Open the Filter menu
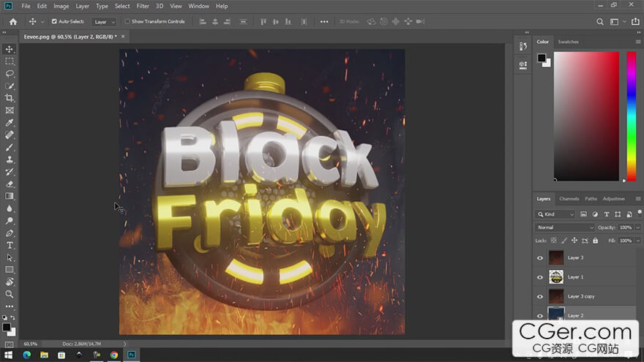Viewport: 644px width, 362px height. 143,6
